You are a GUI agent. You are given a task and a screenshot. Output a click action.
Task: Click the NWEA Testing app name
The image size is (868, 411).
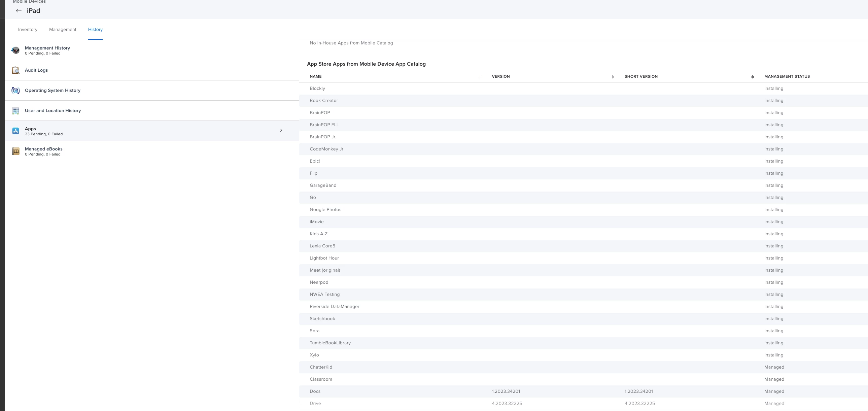[x=324, y=295]
